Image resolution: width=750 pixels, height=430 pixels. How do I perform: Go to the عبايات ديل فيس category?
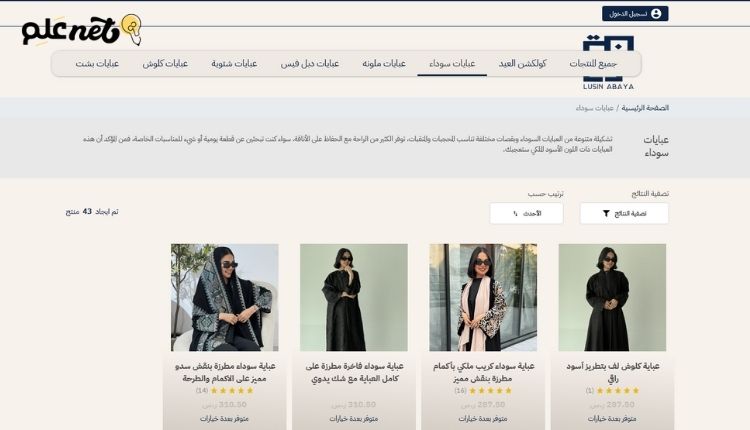tap(311, 63)
